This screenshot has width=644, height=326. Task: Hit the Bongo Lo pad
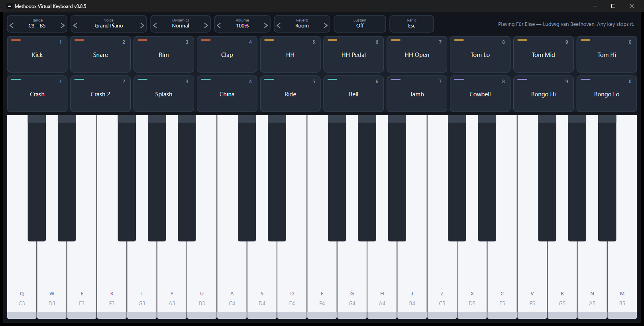[607, 94]
